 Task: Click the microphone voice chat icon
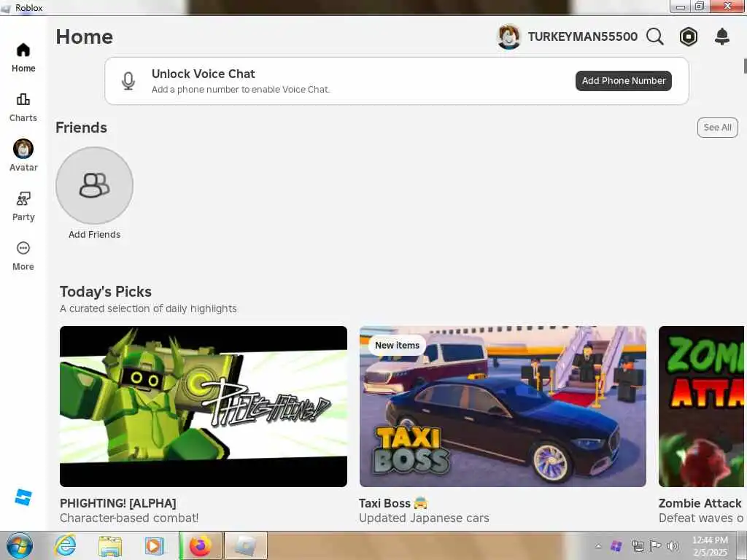(x=128, y=81)
